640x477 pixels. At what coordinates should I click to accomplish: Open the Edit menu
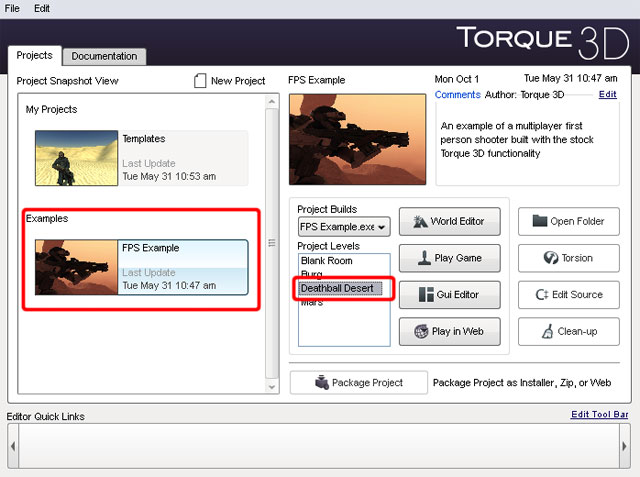(x=42, y=8)
